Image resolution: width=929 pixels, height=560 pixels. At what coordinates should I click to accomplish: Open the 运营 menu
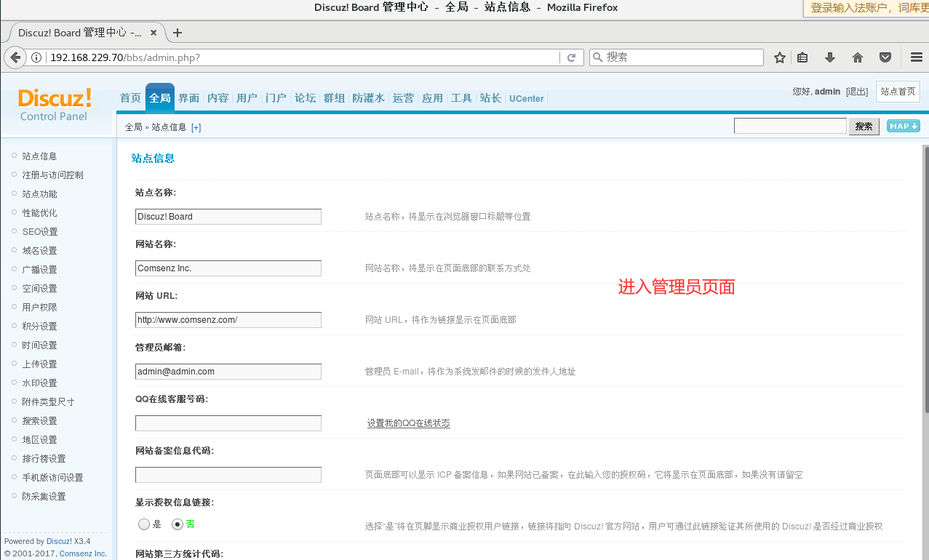coord(403,98)
